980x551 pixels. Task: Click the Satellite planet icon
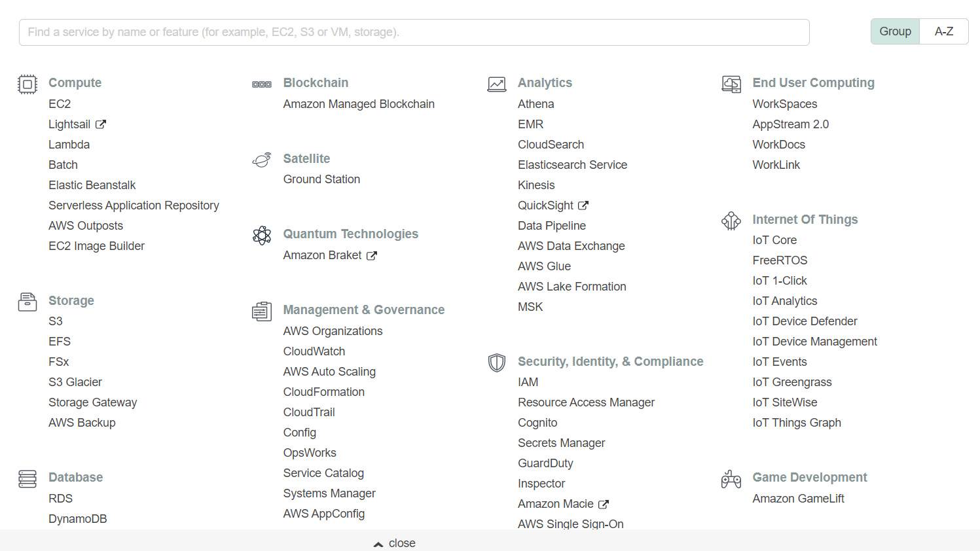click(x=262, y=160)
